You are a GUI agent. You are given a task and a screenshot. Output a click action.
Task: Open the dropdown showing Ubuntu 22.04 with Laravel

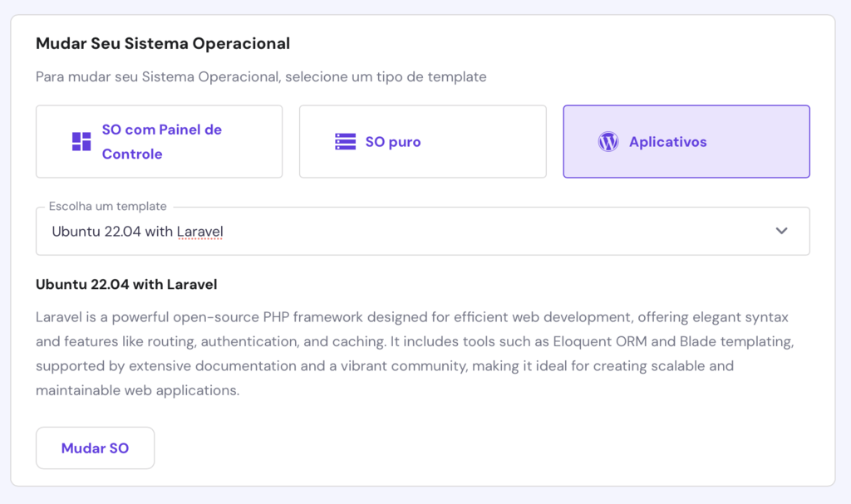pyautogui.click(x=422, y=231)
